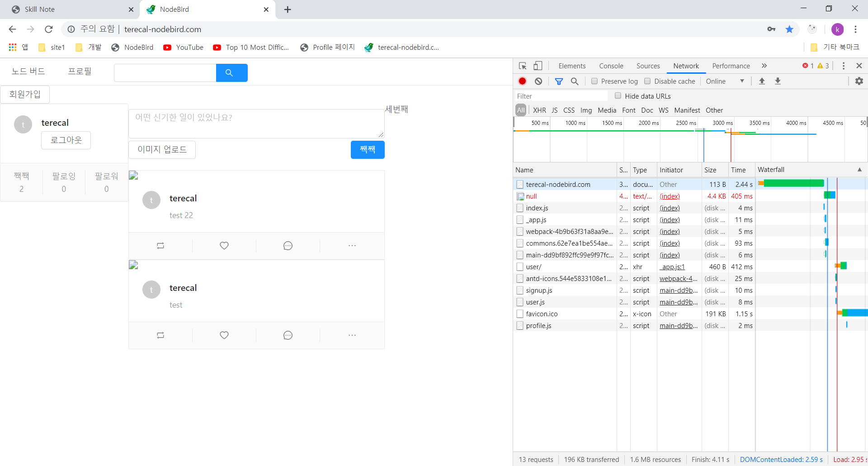This screenshot has width=868, height=466.
Task: Like the 'test 22' post heart icon
Action: pyautogui.click(x=224, y=246)
